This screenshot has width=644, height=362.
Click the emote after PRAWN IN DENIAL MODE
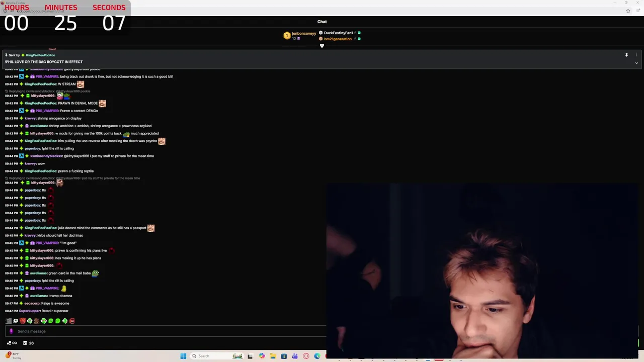point(103,103)
